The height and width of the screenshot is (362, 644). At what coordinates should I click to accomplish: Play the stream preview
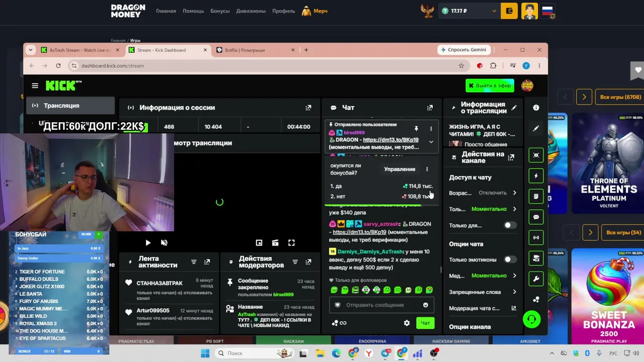coord(148,243)
